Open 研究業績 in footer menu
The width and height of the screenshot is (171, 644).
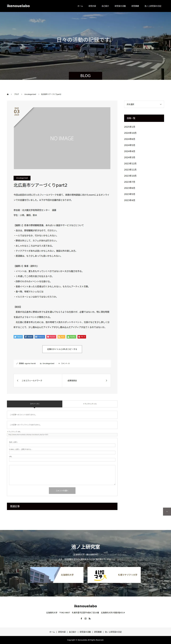(98, 632)
